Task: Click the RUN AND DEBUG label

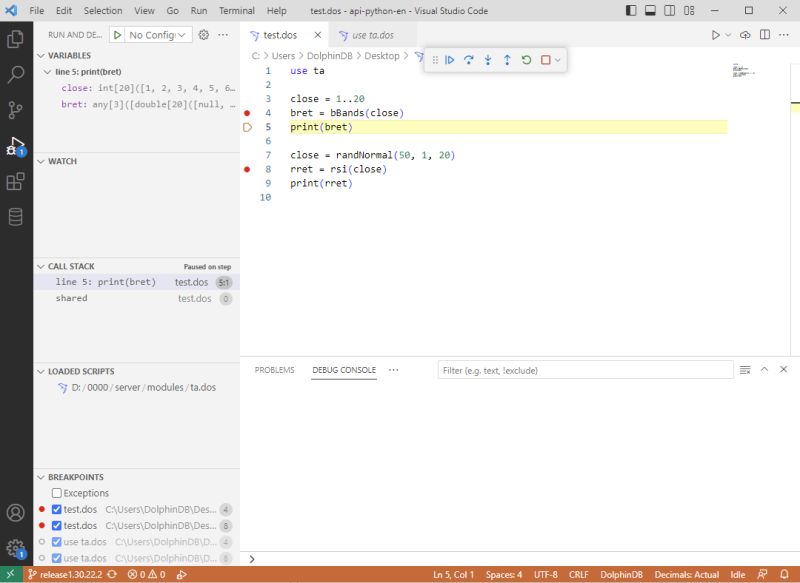Action: 75,33
